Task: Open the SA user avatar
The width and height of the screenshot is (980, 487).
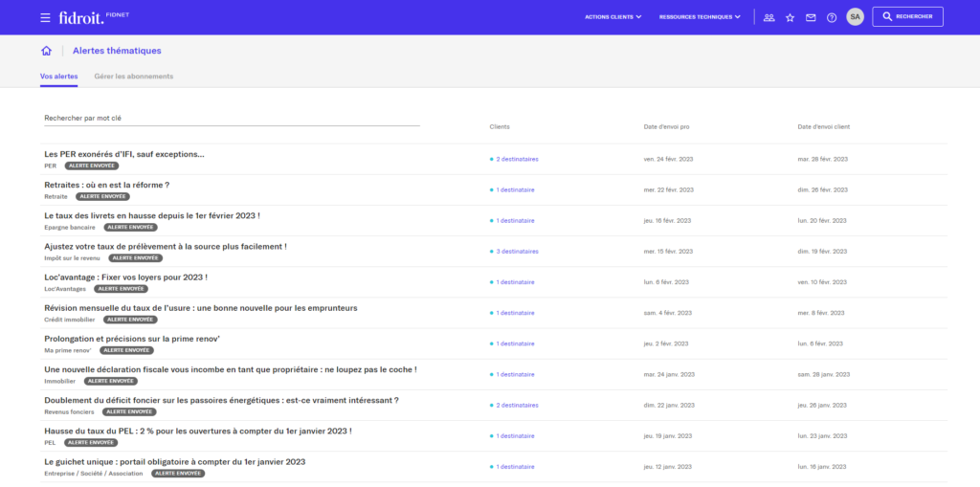Action: 855,17
